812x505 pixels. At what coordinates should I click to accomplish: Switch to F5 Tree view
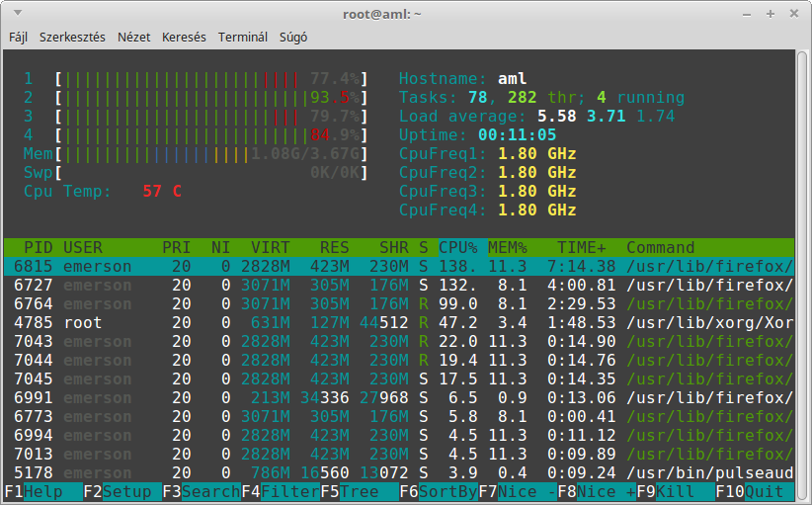[360, 491]
